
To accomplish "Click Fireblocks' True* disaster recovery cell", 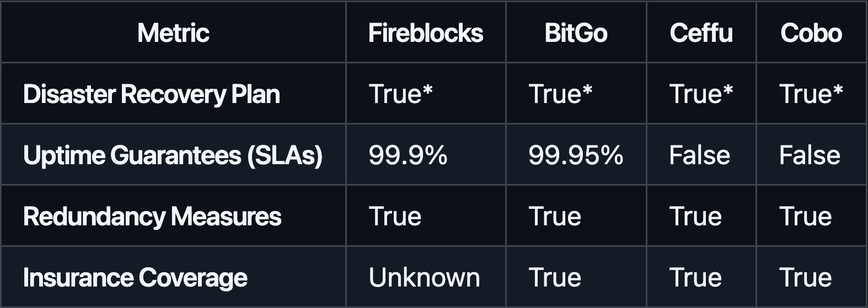I will click(400, 94).
